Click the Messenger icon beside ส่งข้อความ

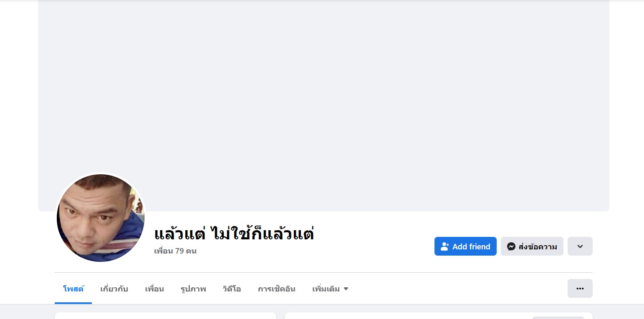coord(511,246)
